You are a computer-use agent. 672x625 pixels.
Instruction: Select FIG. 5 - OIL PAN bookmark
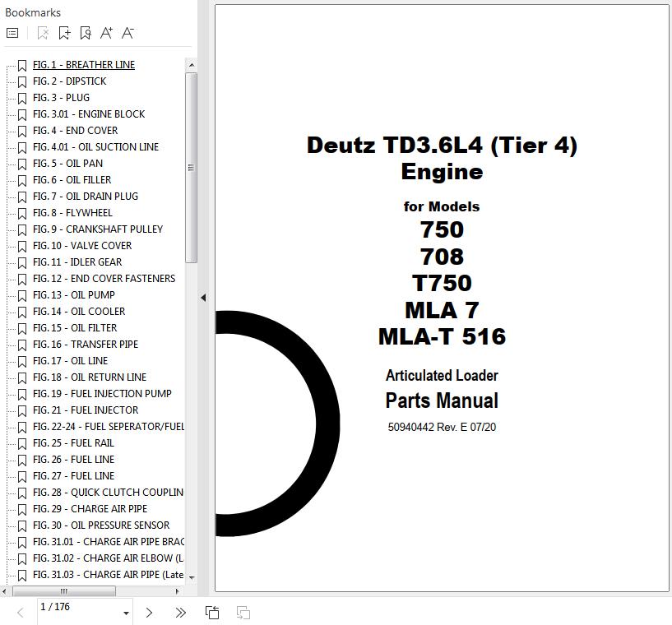[x=67, y=163]
